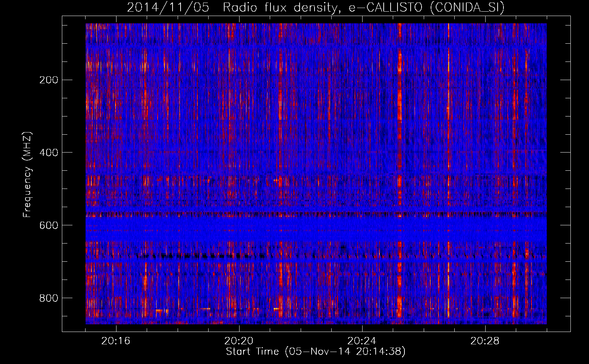Click the 'Start Time (05-Nov-14 20:14:38)' label
The image size is (589, 364).
click(x=316, y=352)
